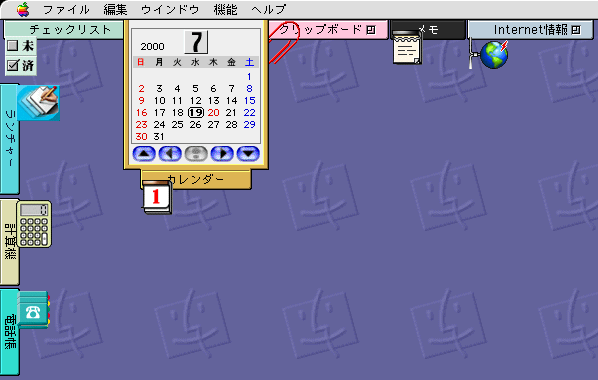Open the ウインドウ menu
Viewport: 598px width, 380px height.
point(170,10)
